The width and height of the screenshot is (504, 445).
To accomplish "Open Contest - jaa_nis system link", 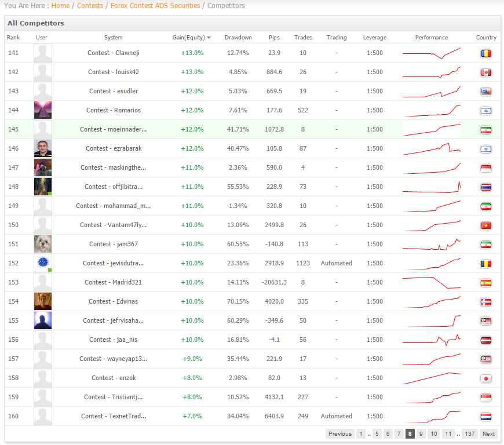I will 113,340.
